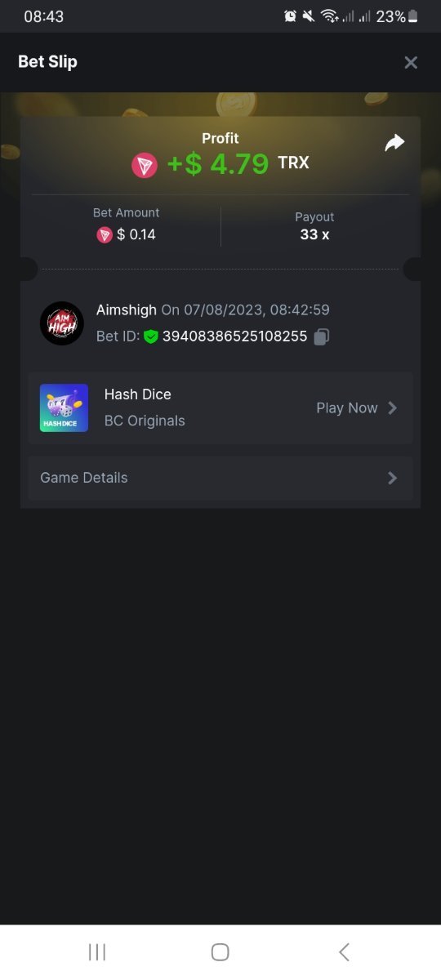This screenshot has width=441, height=980.
Task: Tap the Hash Dice title text
Action: [138, 394]
